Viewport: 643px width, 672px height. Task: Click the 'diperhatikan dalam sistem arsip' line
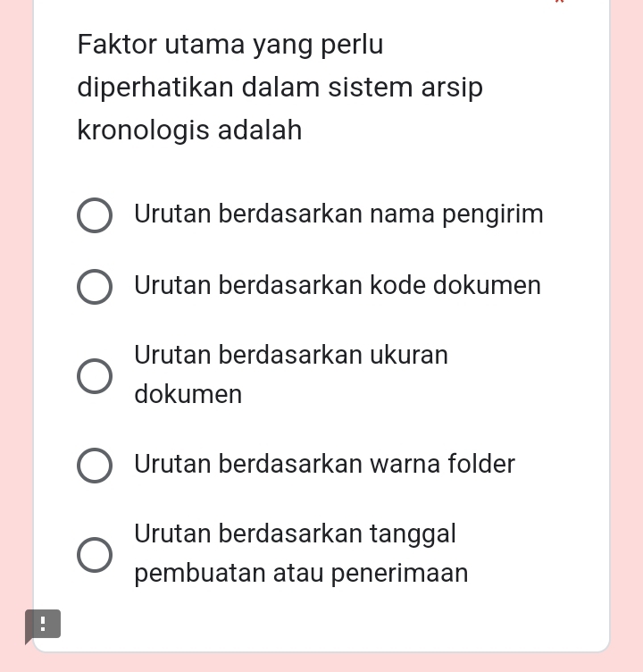click(x=280, y=88)
